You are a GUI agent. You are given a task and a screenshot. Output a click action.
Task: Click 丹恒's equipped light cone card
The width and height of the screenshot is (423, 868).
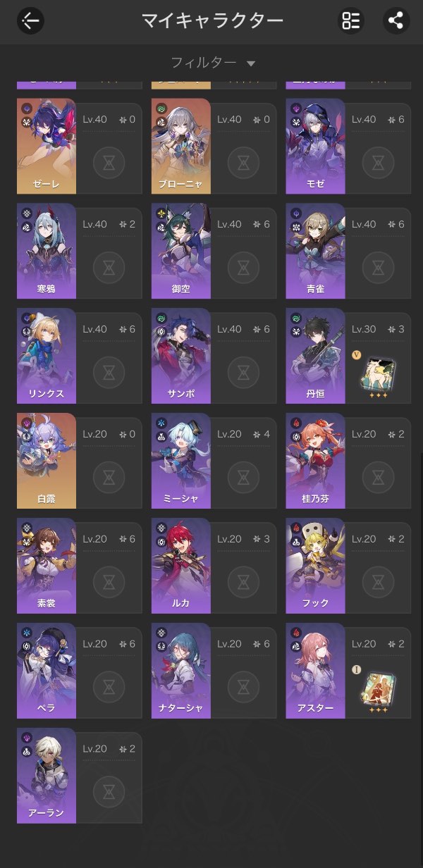coord(378,371)
